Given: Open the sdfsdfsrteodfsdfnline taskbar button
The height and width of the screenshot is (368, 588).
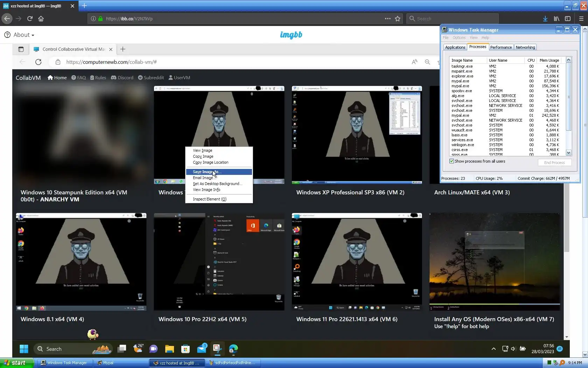Looking at the screenshot, I should pyautogui.click(x=232, y=363).
